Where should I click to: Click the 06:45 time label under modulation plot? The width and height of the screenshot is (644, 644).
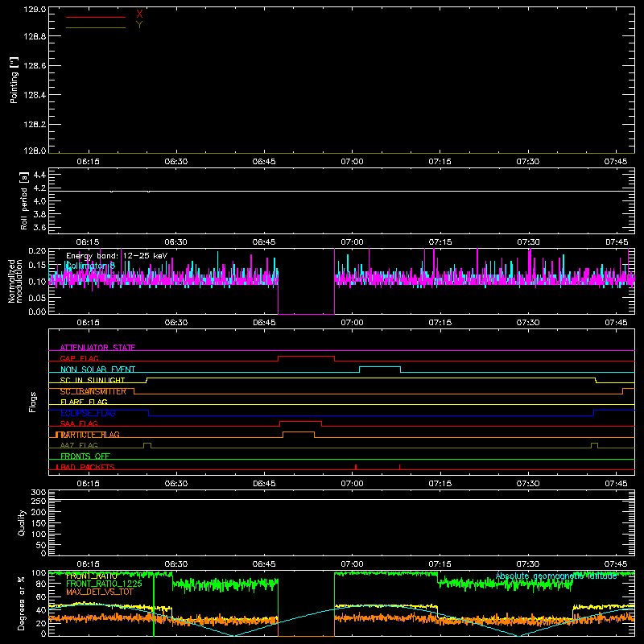tap(264, 323)
